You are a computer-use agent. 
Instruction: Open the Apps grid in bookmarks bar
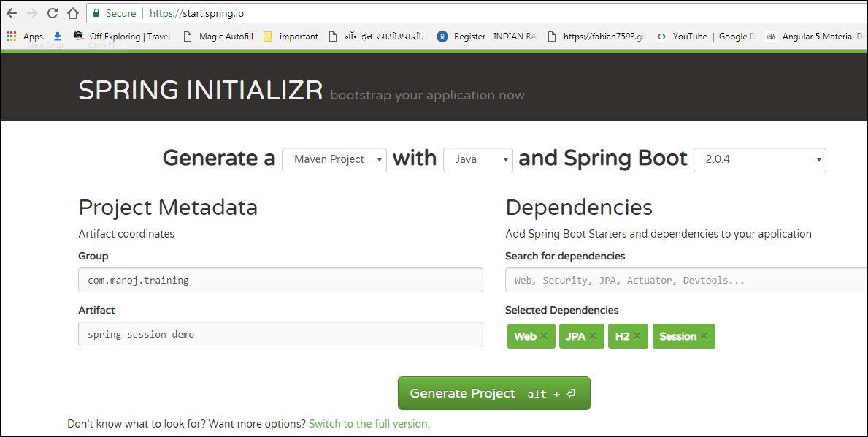coord(11,36)
